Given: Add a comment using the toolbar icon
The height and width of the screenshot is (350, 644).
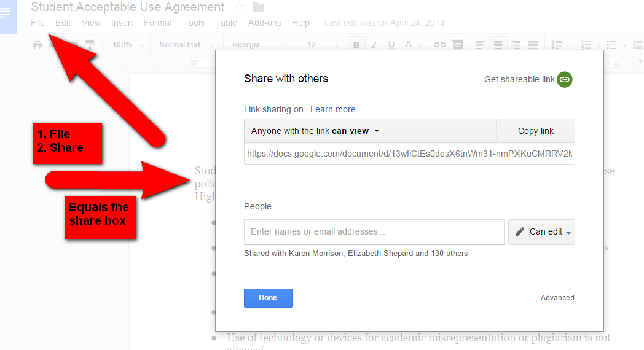Looking at the screenshot, I should (458, 44).
